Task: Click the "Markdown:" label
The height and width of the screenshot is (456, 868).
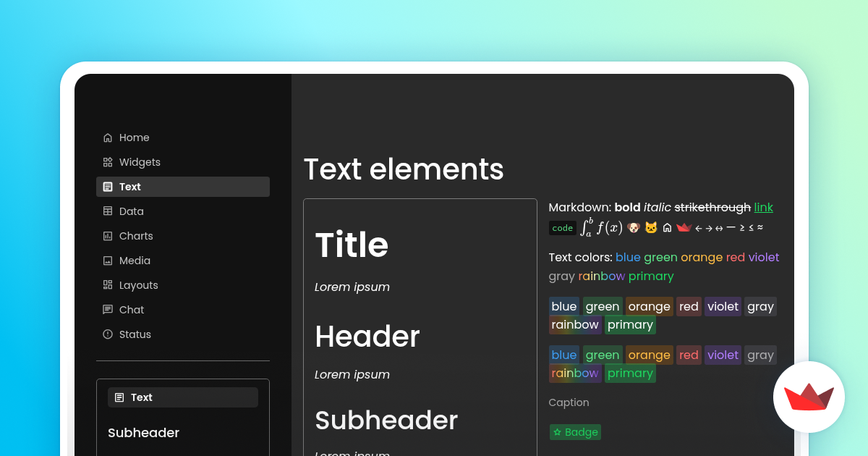Action: click(x=580, y=208)
